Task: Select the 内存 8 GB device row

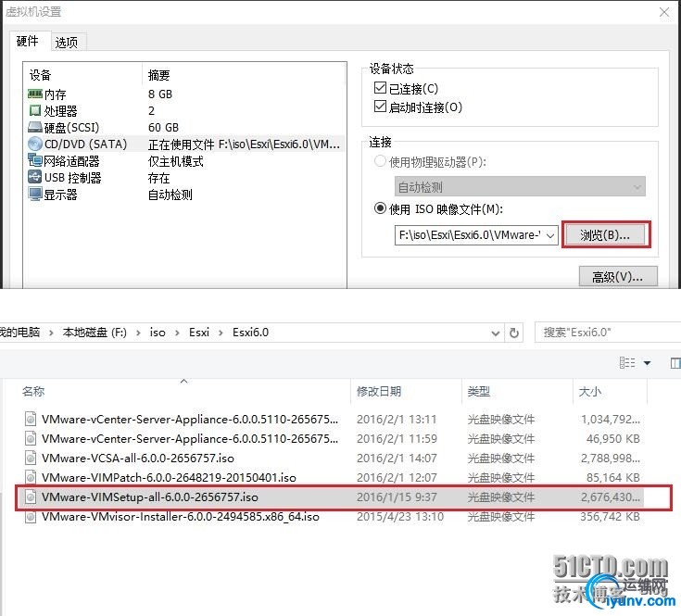Action: pos(185,94)
